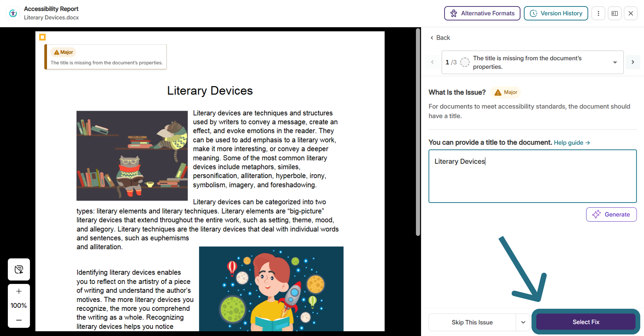Click the 100% zoom level value

19,306
